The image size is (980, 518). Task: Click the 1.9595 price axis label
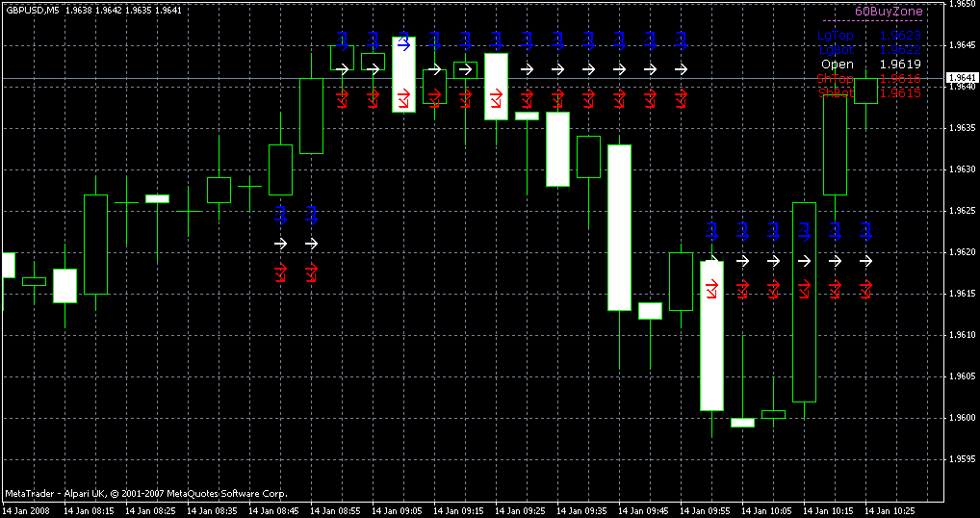pos(962,459)
